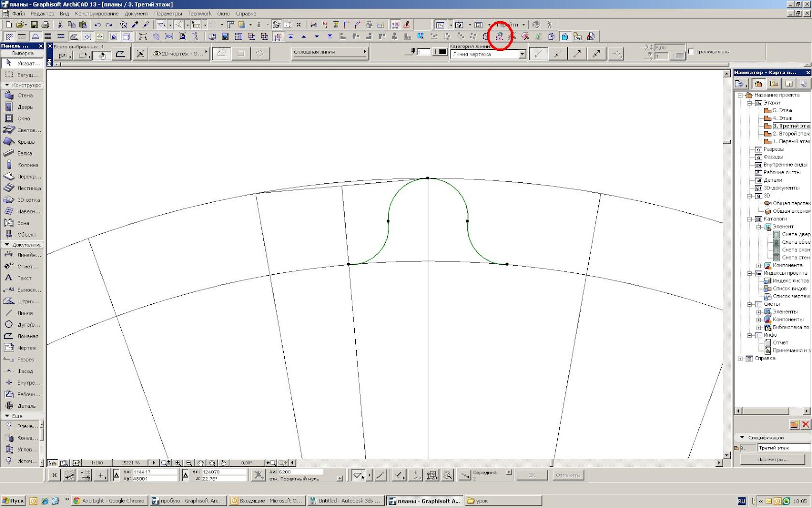
Task: Open the Teamwork menu
Action: click(199, 14)
